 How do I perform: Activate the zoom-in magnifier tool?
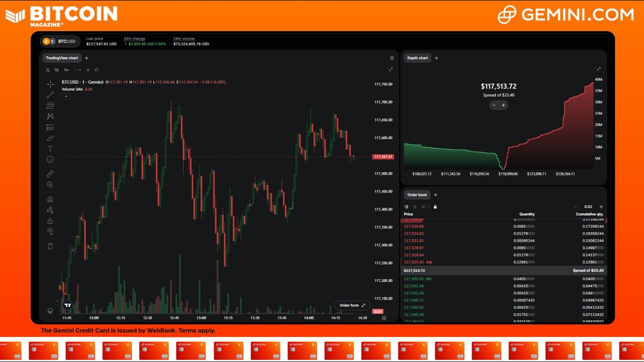(50, 185)
